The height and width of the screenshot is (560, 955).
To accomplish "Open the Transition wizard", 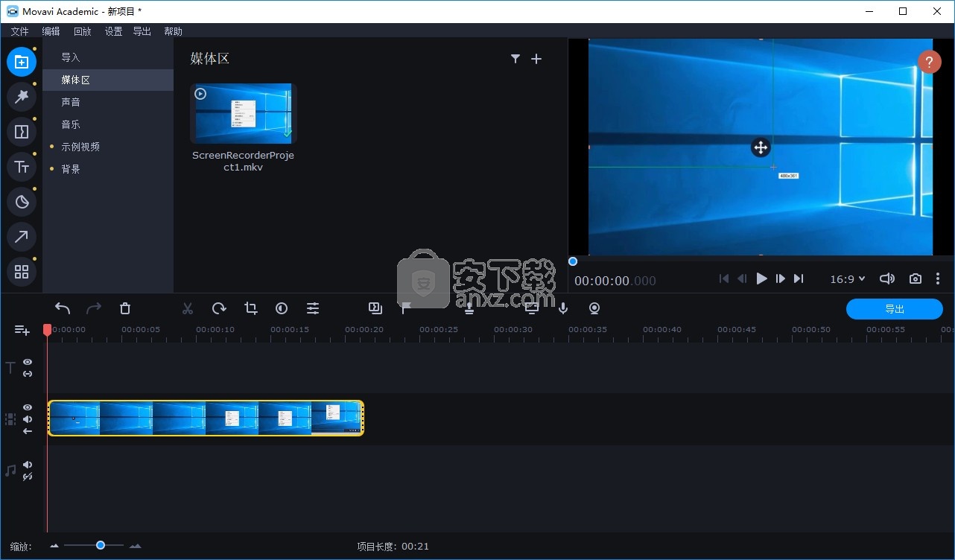I will tap(375, 308).
